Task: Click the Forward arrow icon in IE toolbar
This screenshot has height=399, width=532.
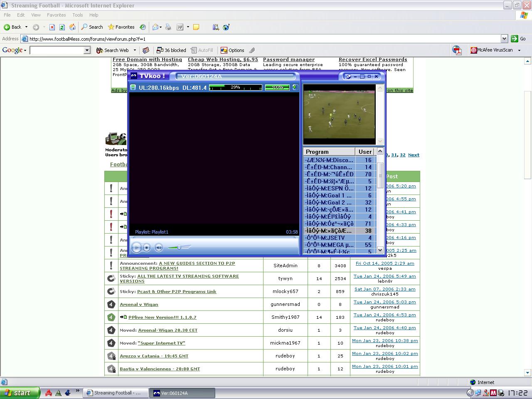Action: coord(36,27)
